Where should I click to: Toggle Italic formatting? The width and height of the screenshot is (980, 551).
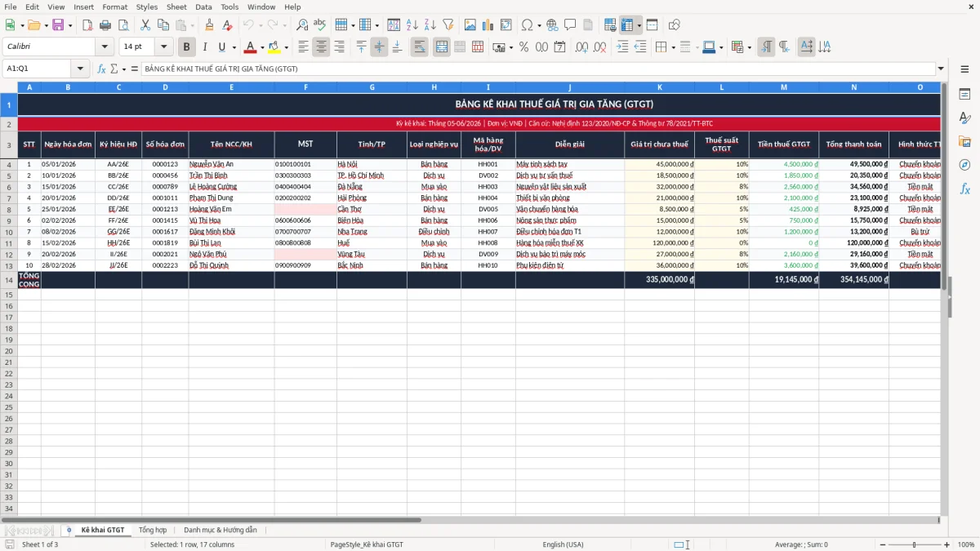(204, 47)
